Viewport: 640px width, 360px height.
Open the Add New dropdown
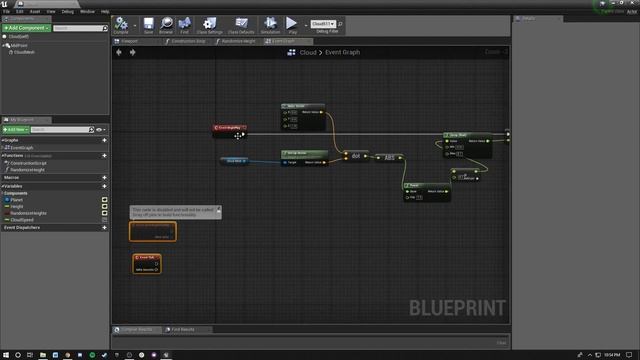[16, 129]
